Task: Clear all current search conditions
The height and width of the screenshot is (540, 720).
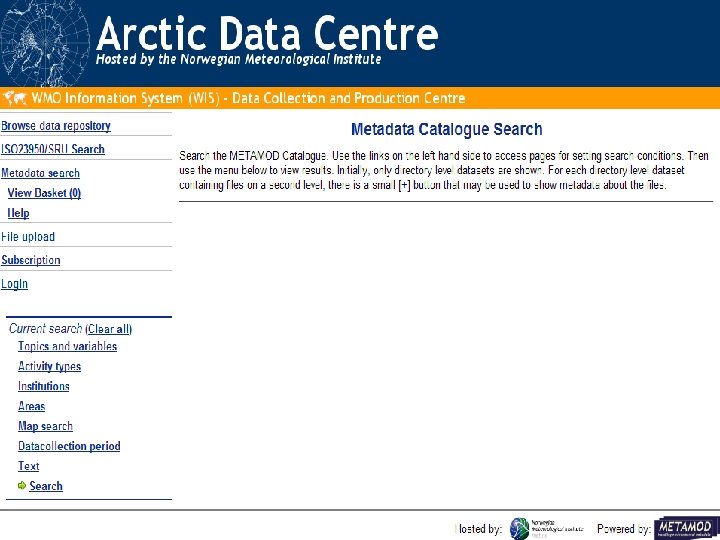Action: click(109, 329)
